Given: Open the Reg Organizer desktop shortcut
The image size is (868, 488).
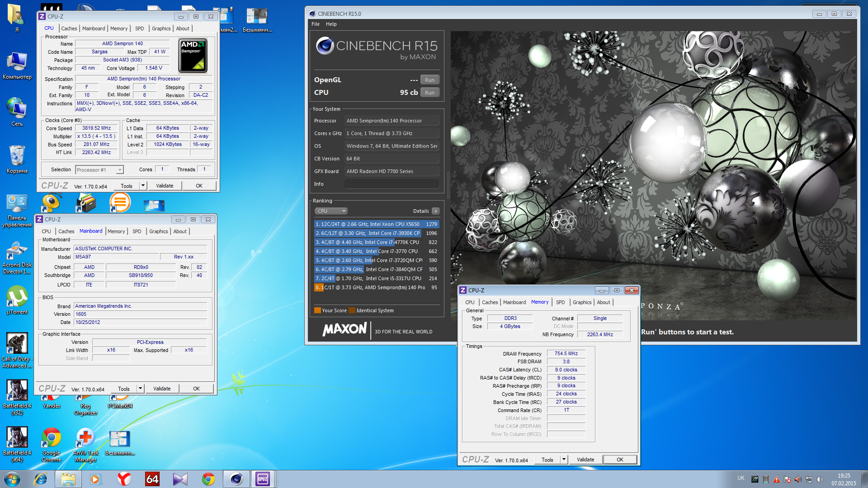Looking at the screenshot, I should point(85,406).
